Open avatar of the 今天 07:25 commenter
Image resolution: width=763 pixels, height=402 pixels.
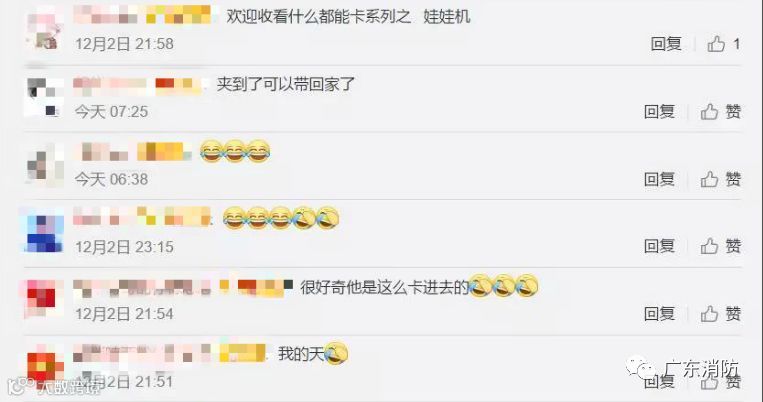(x=44, y=97)
